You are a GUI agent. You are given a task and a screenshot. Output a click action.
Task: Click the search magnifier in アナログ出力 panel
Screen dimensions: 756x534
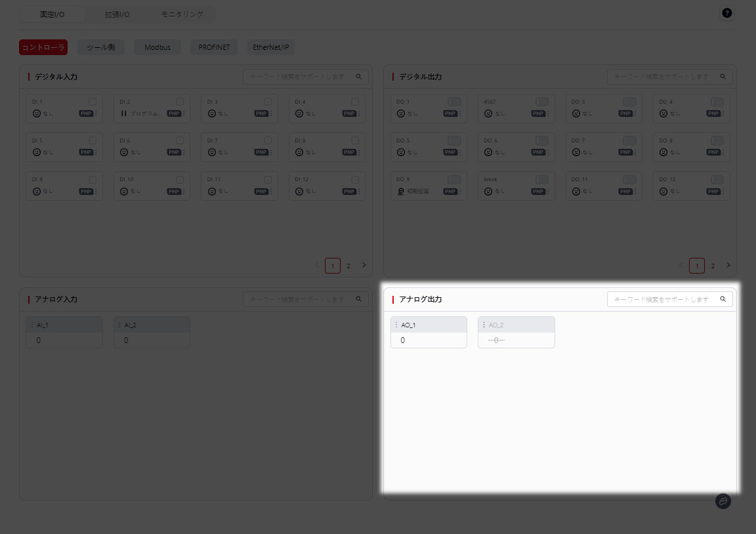(x=723, y=299)
